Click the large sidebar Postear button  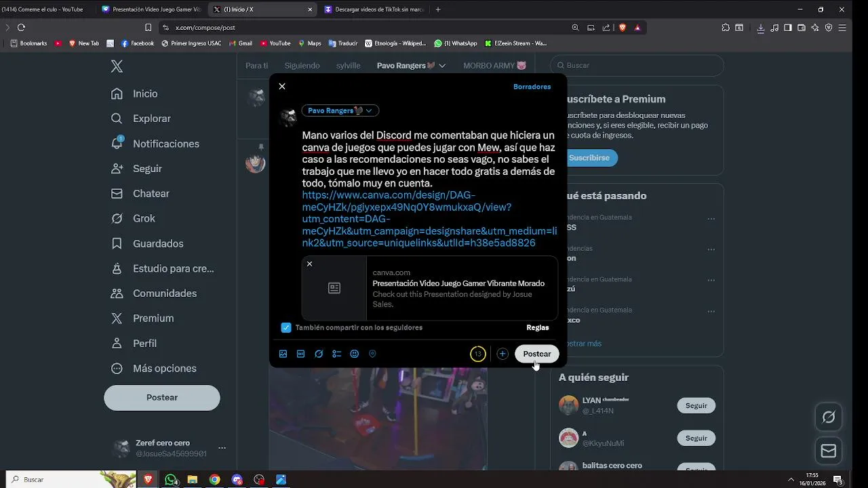(x=162, y=398)
